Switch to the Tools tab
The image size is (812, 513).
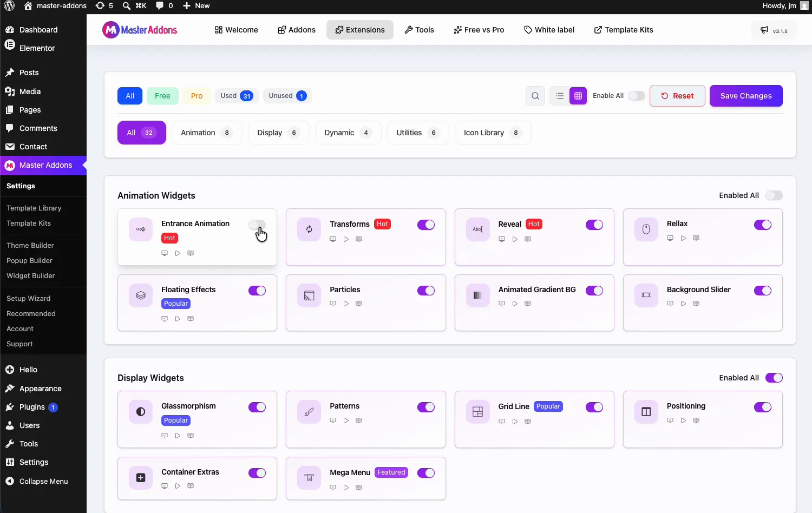pos(419,30)
